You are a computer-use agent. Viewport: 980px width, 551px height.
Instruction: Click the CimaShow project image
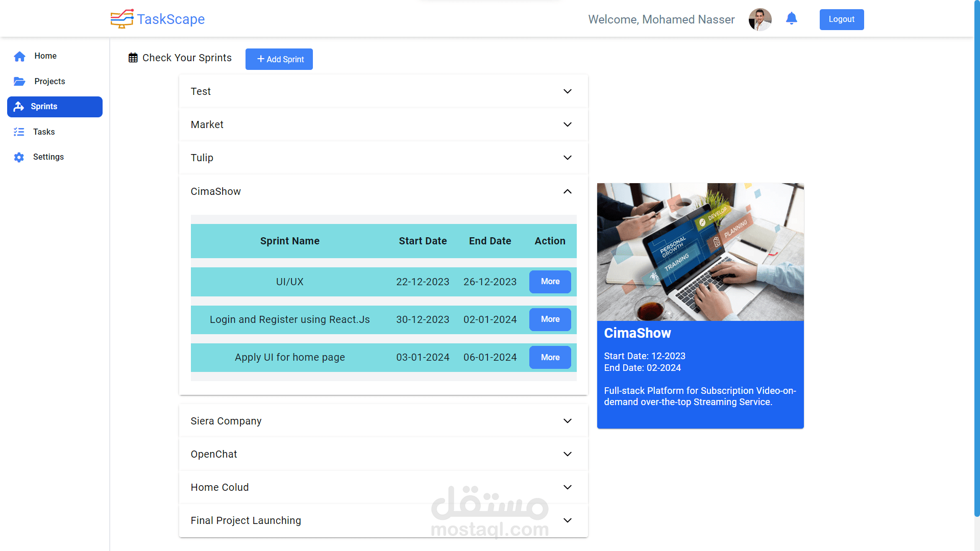(x=700, y=252)
